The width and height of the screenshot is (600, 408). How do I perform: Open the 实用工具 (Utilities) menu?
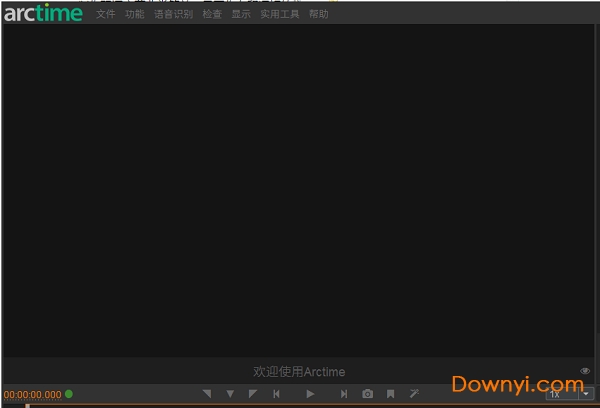tap(279, 15)
